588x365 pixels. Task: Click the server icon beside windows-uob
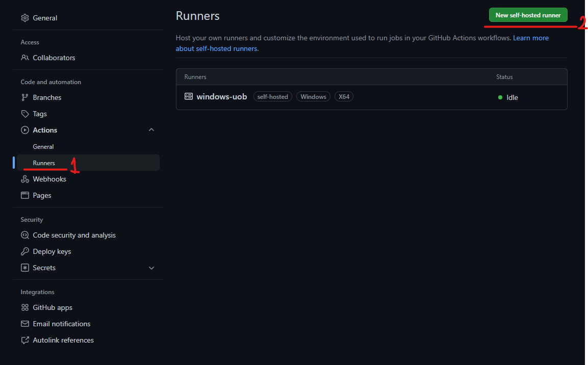[x=189, y=96]
